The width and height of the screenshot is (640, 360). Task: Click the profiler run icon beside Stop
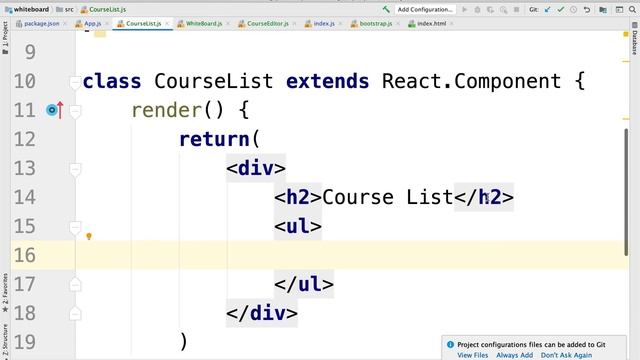pos(504,9)
